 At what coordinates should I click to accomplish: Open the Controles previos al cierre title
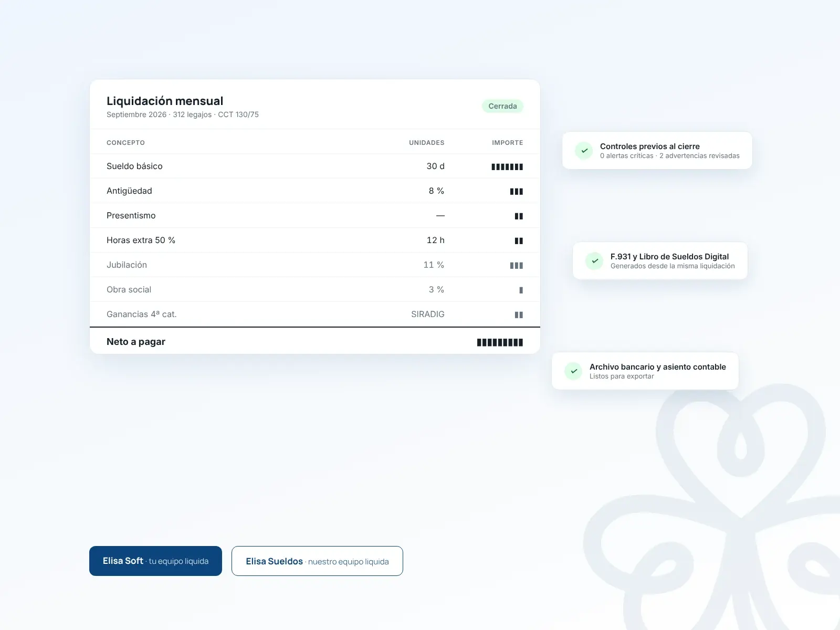(x=650, y=146)
